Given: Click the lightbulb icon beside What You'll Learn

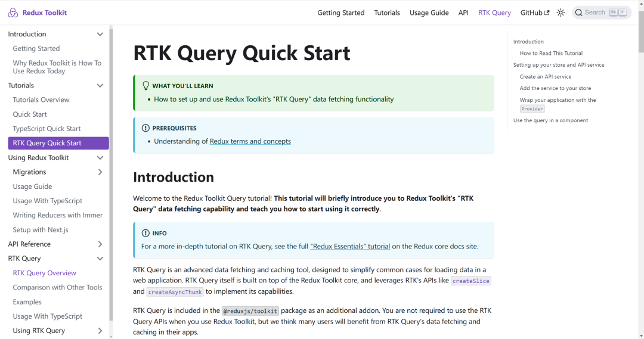Looking at the screenshot, I should click(x=145, y=85).
